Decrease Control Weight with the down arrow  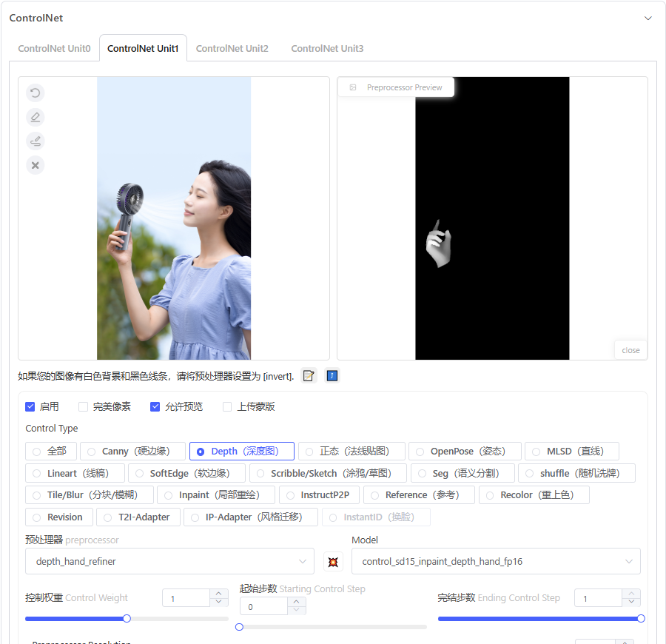[x=219, y=602]
